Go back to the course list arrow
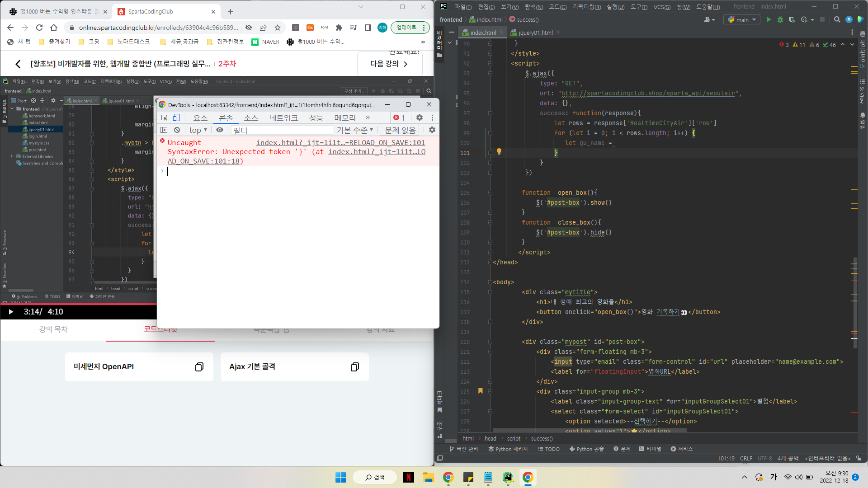This screenshot has height=488, width=868. pyautogui.click(x=18, y=64)
